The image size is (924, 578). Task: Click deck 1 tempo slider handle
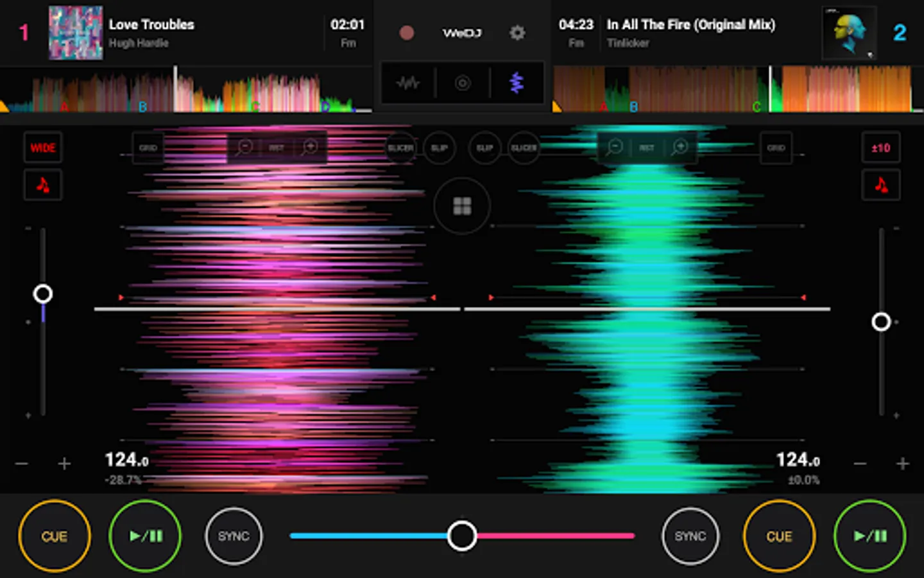[x=43, y=294]
